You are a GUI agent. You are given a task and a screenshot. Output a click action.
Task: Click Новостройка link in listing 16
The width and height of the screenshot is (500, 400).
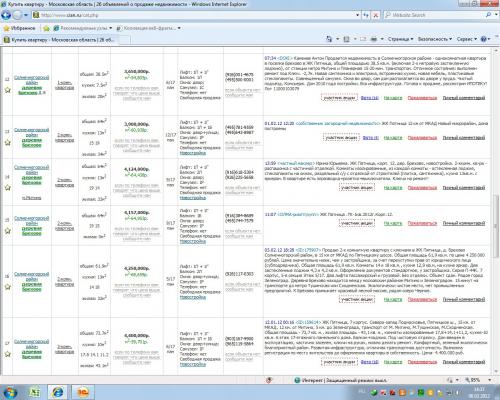coord(193,297)
